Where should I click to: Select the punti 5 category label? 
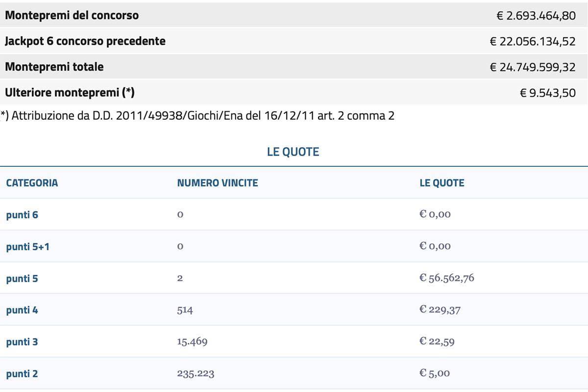[x=22, y=278]
